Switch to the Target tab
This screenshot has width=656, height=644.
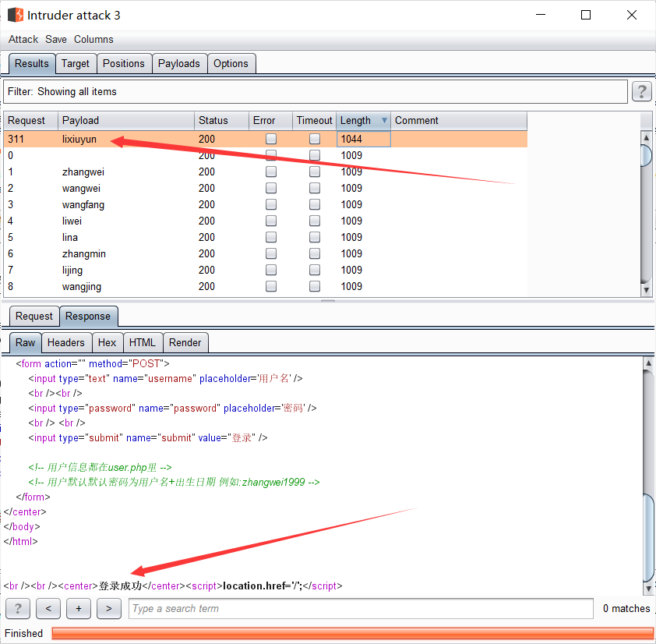(x=76, y=64)
